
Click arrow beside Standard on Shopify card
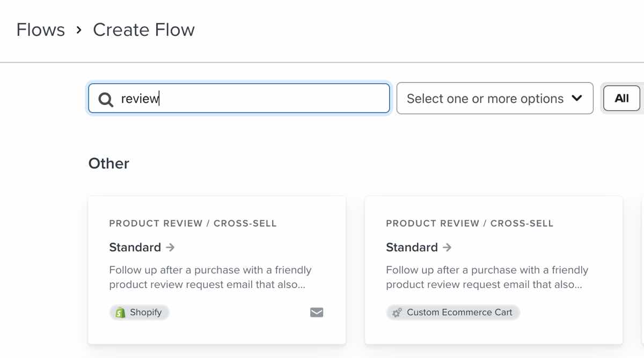point(170,247)
